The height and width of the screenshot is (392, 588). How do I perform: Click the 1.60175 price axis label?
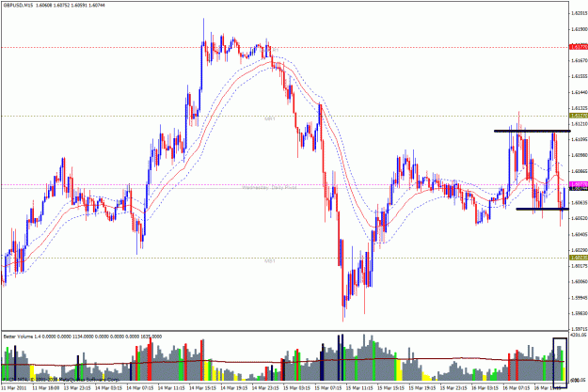click(x=579, y=266)
